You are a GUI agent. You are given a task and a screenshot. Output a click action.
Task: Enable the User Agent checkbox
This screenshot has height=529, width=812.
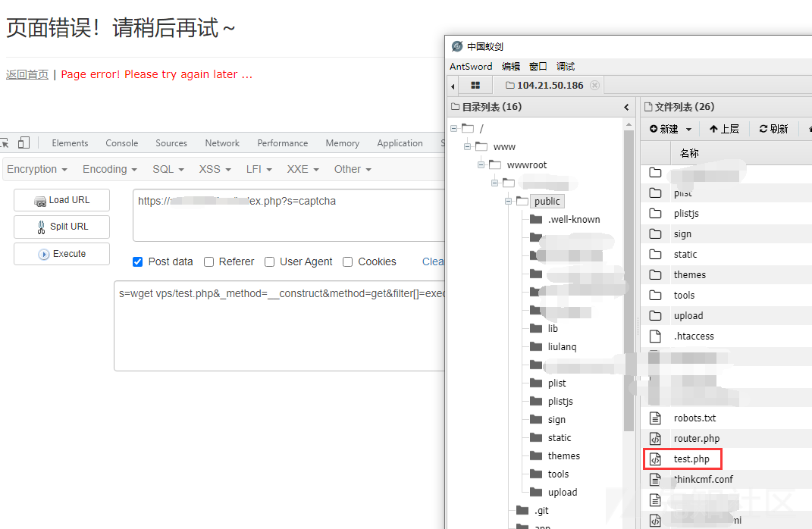pyautogui.click(x=269, y=262)
